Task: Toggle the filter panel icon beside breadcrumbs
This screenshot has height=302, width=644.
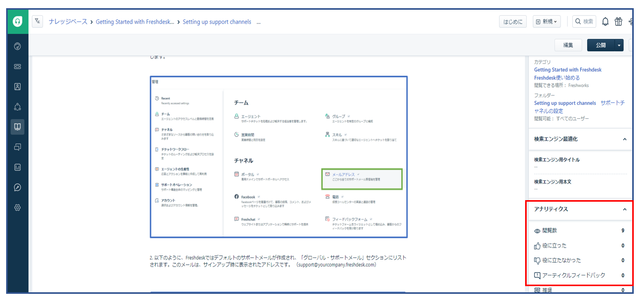Action: tap(37, 21)
